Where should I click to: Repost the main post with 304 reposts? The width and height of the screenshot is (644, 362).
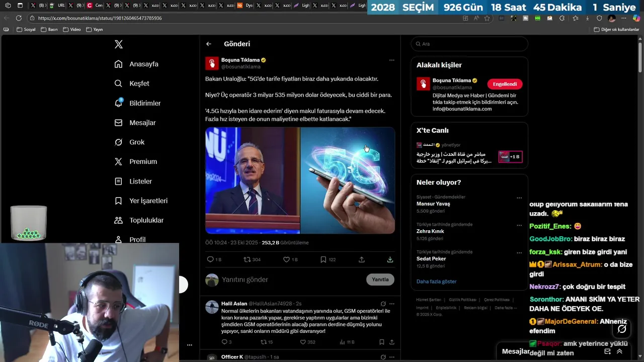tap(252, 259)
